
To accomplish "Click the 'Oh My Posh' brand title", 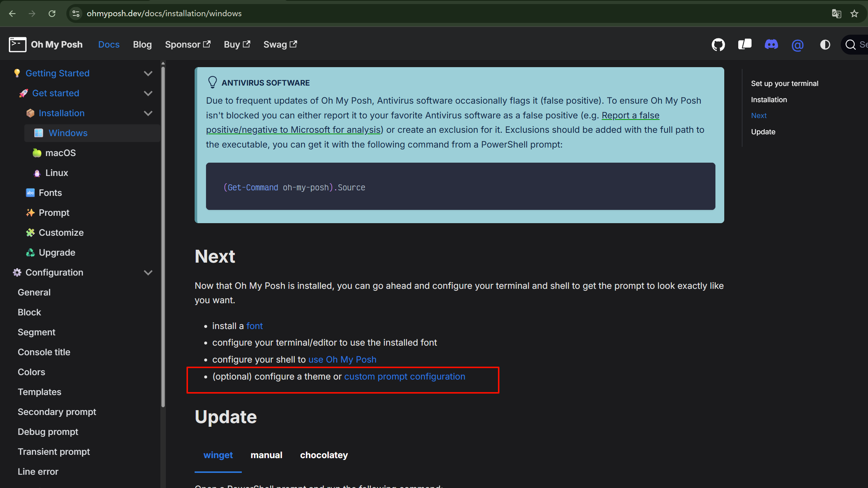I will pos(57,45).
